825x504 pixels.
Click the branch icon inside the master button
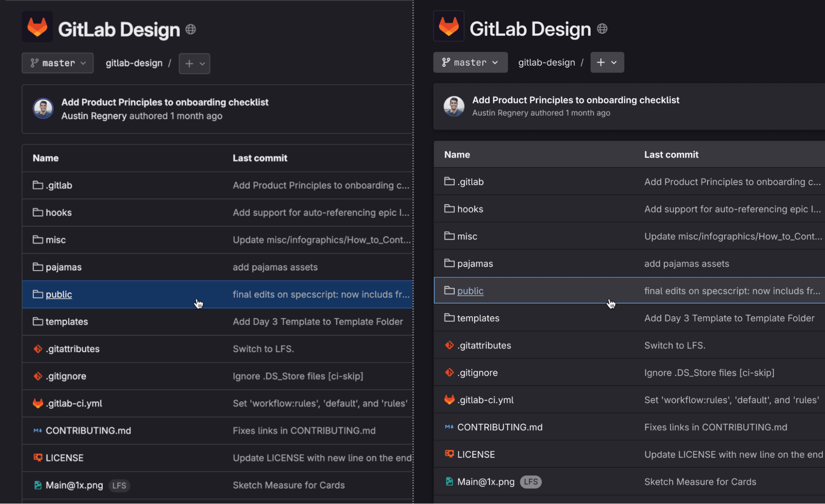[x=34, y=63]
